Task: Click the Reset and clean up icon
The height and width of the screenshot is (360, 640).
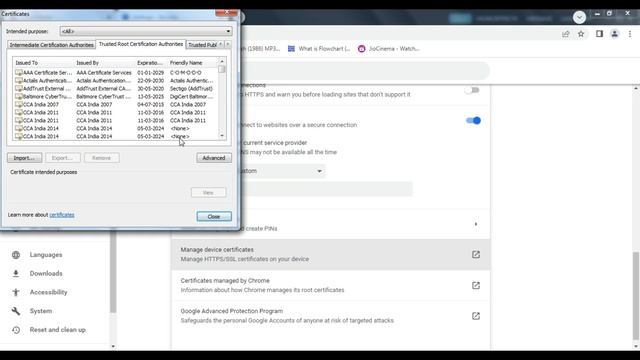Action: tap(16, 330)
